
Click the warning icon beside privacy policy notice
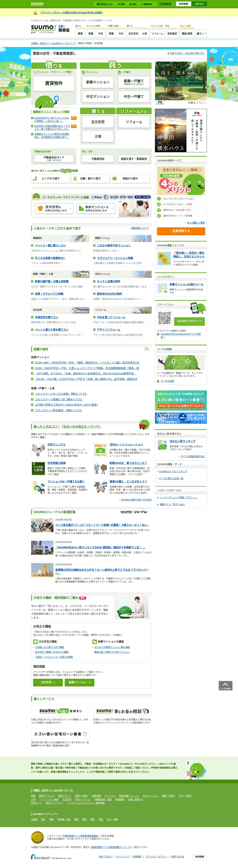pos(35,13)
